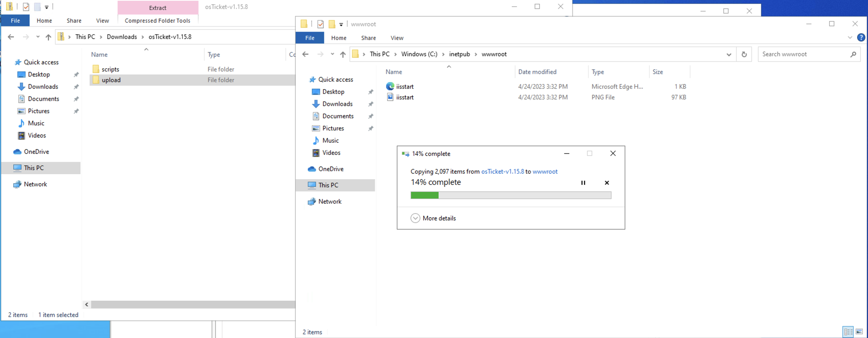Image resolution: width=868 pixels, height=338 pixels.
Task: Click the up arrow to go to inetpub
Action: (x=343, y=54)
